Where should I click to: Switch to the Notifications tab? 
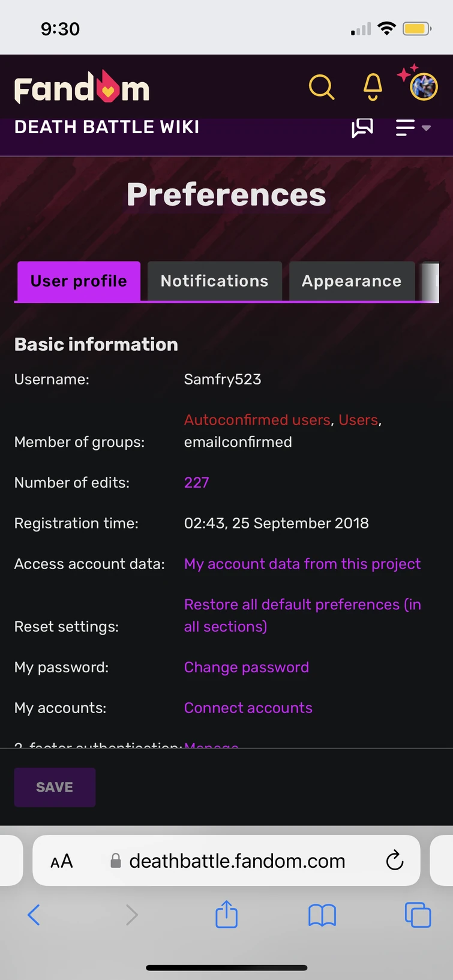pyautogui.click(x=214, y=281)
